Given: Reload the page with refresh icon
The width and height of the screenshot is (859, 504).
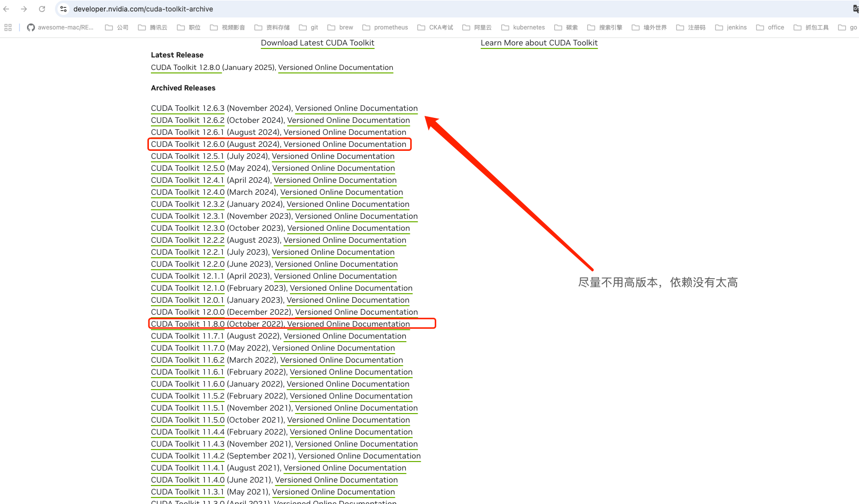Looking at the screenshot, I should pos(42,9).
